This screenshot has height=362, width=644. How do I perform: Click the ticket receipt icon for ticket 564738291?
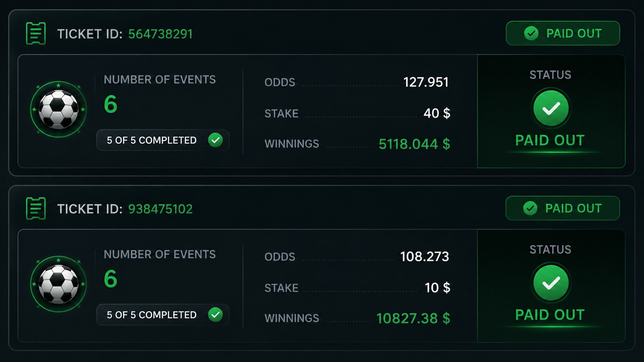(36, 33)
